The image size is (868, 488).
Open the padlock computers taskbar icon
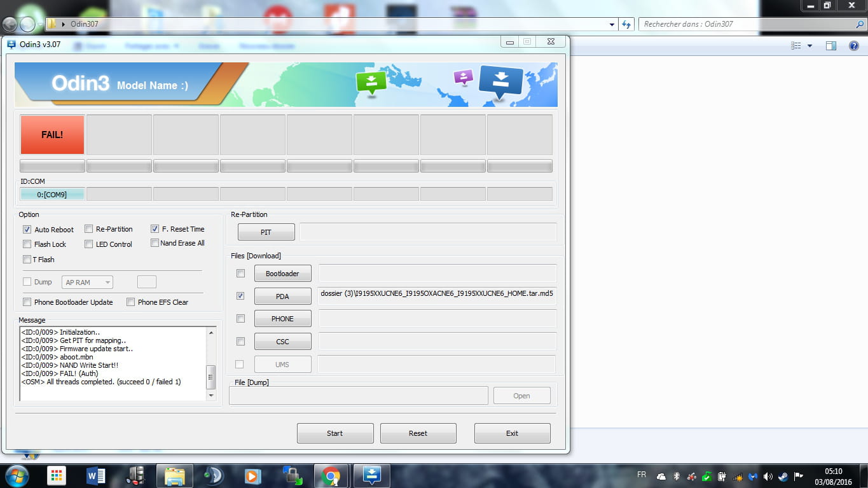(x=292, y=476)
